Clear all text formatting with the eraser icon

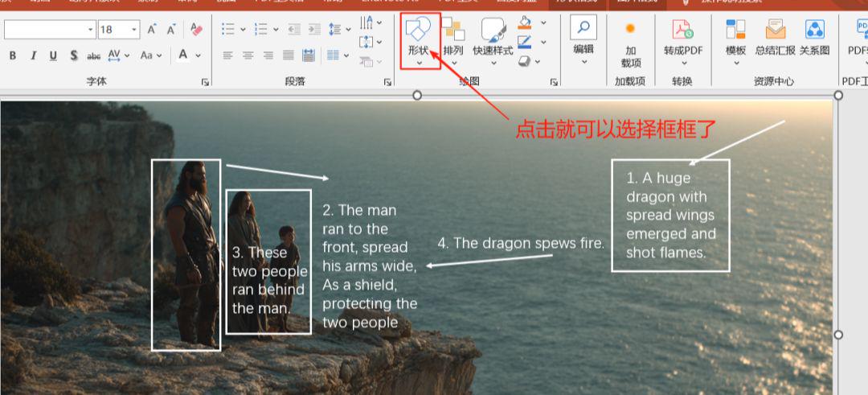tap(197, 29)
